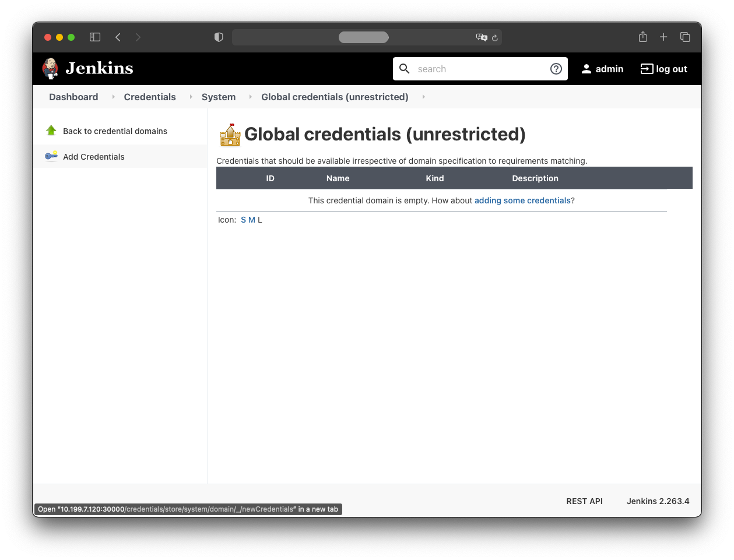Focus the Jenkins search field
This screenshot has width=734, height=560.
click(478, 69)
